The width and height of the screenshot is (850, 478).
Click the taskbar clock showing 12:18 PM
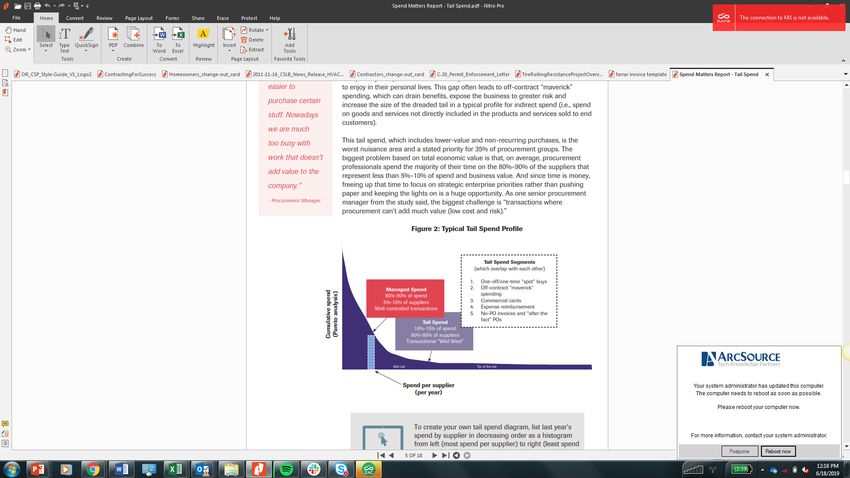click(x=827, y=469)
